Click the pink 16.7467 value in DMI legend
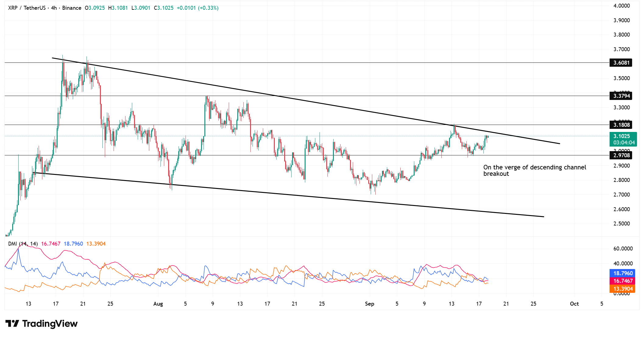This screenshot has width=644, height=337. click(51, 244)
